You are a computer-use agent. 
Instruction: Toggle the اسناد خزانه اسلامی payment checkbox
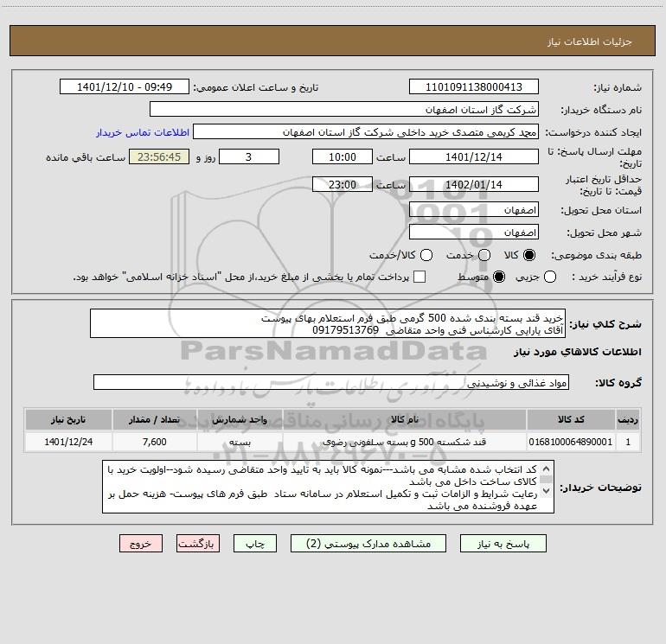click(x=419, y=277)
